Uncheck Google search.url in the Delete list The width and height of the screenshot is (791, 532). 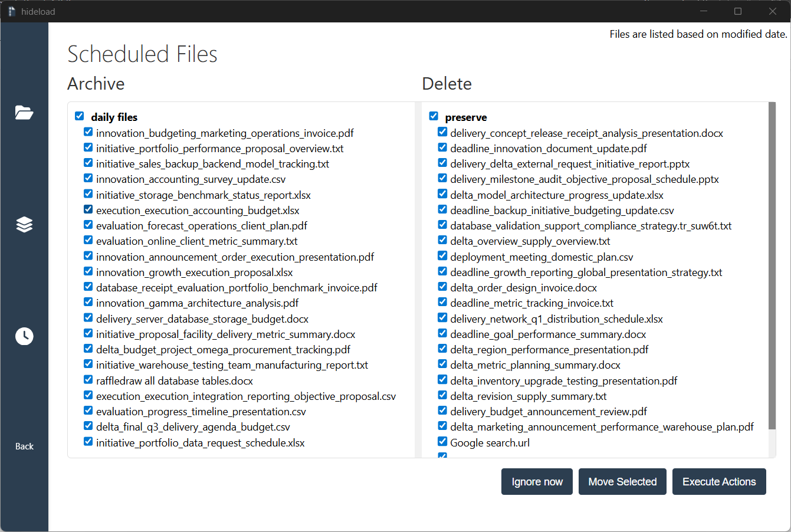(x=442, y=441)
